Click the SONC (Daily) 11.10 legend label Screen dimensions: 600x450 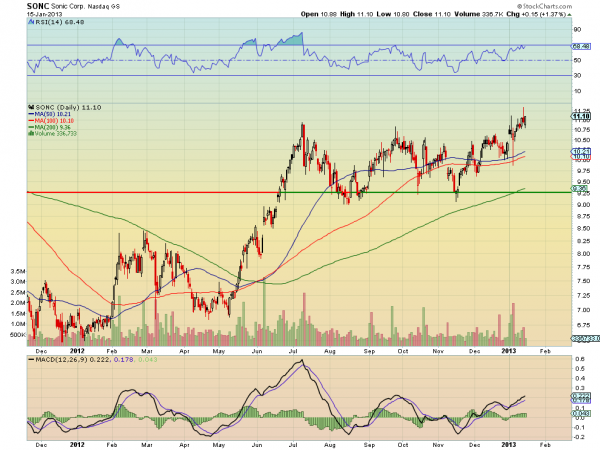68,108
